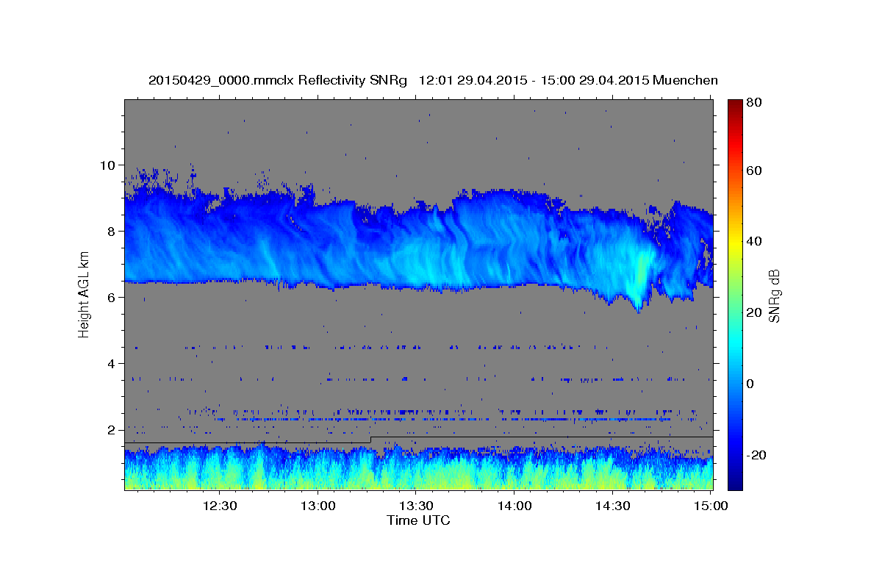Click the 13:30 time tick label
Image resolution: width=882 pixels, height=588 pixels.
coord(415,506)
